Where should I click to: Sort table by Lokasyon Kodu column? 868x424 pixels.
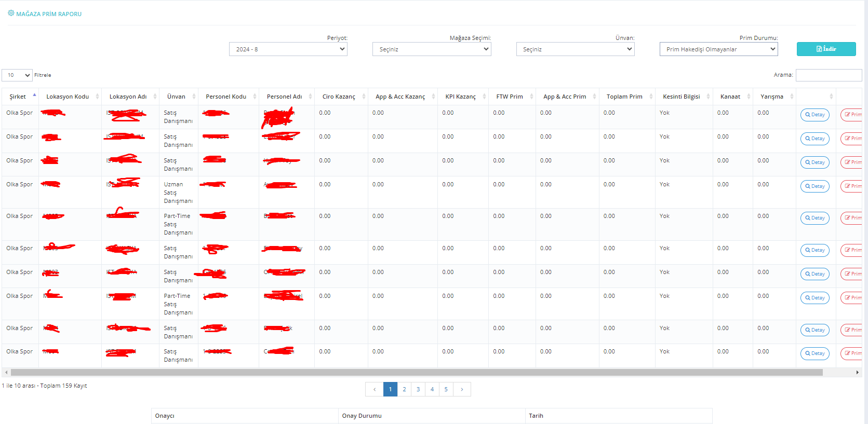(70, 97)
